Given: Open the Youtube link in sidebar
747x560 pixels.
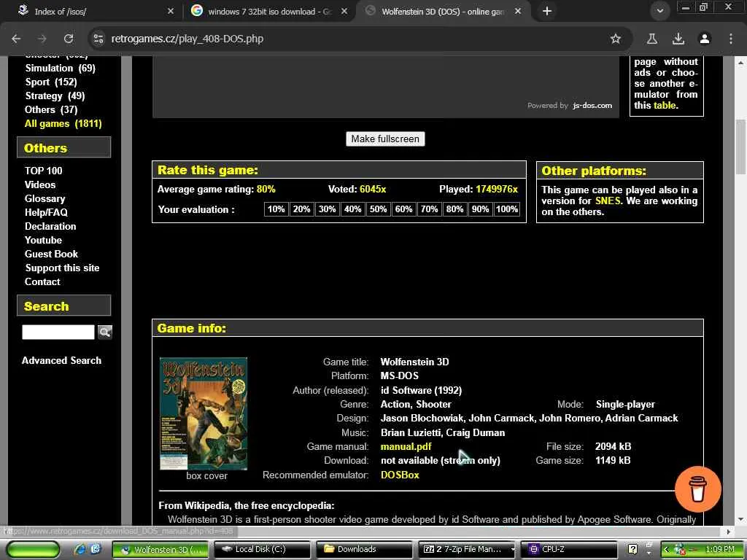Looking at the screenshot, I should point(43,240).
